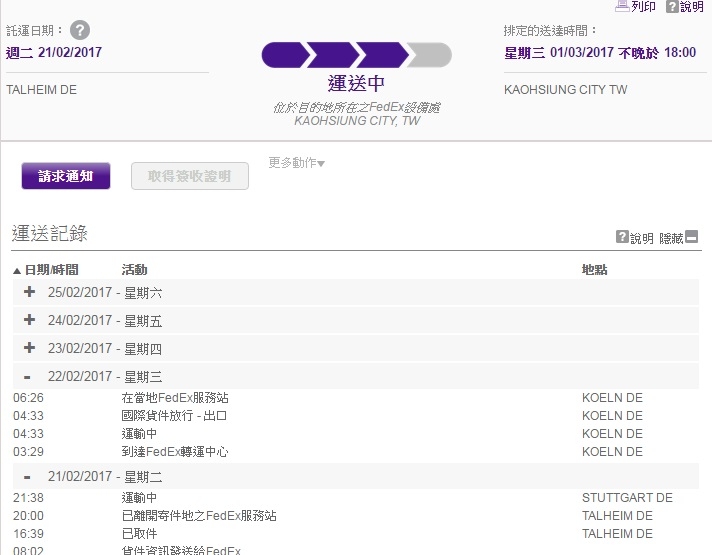Click the 20:00 time entry
712x555 pixels.
(28, 516)
